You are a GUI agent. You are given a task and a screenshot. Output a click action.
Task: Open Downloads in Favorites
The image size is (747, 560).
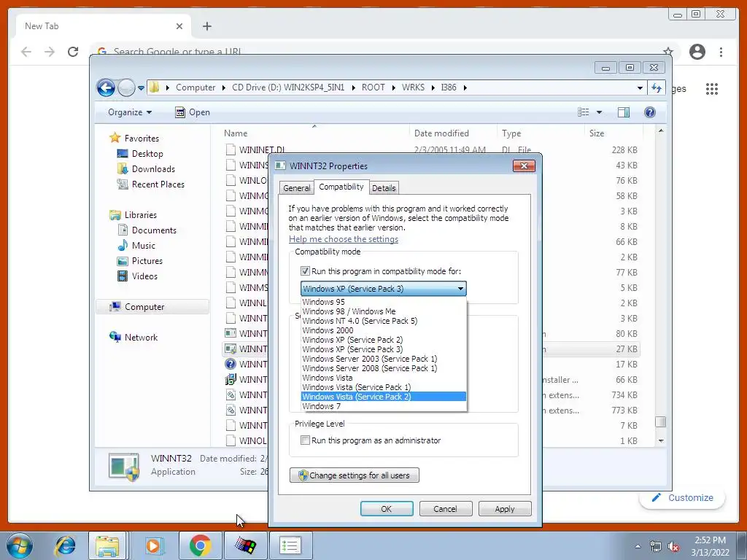coord(153,169)
